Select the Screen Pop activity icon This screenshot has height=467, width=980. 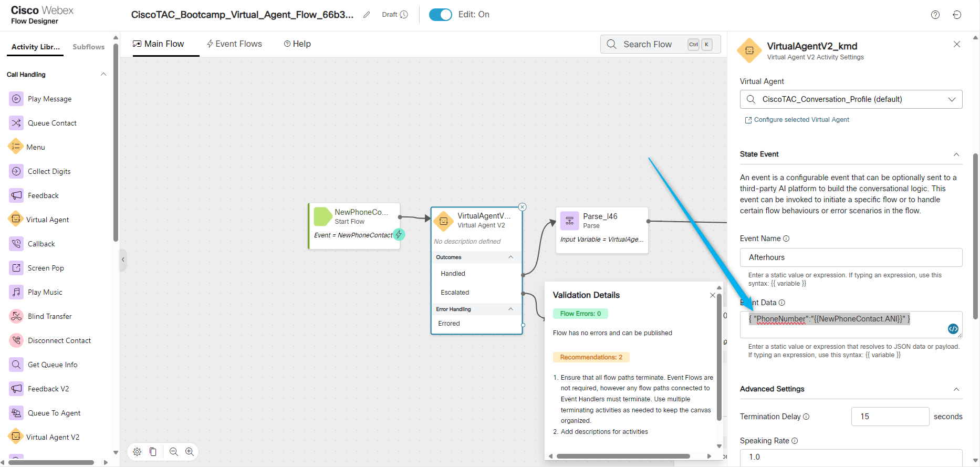(x=16, y=268)
